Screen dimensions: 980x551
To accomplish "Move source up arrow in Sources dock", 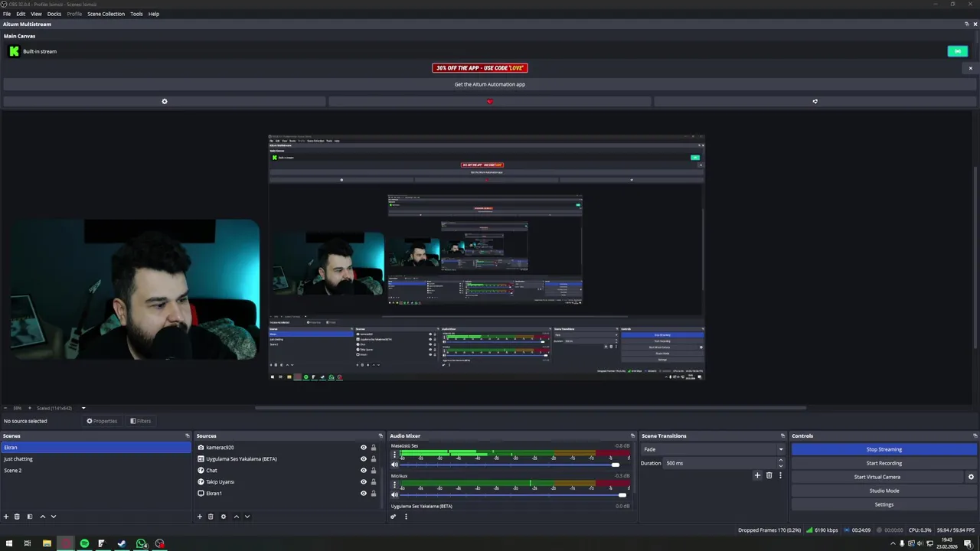I will pos(236,517).
